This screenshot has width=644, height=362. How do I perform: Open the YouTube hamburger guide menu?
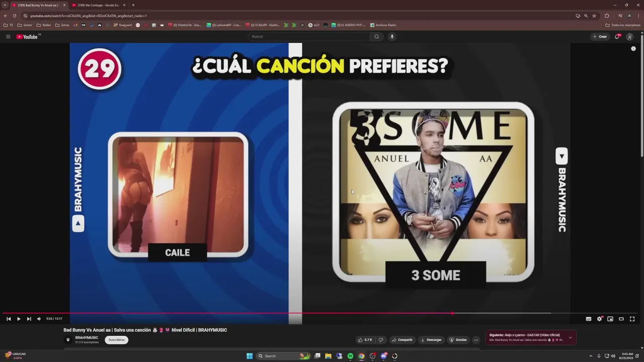pos(8,37)
